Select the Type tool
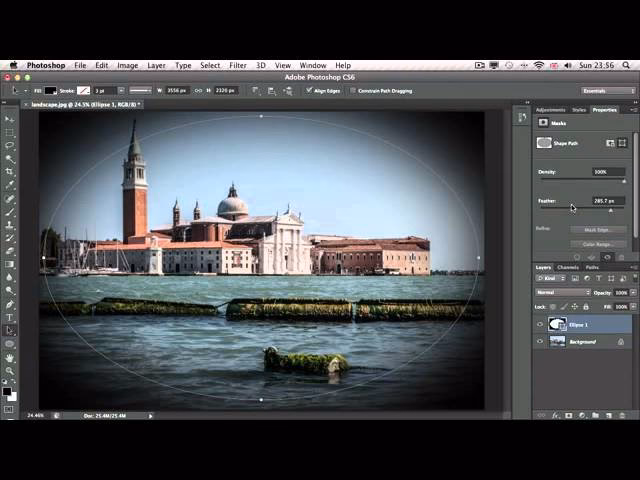This screenshot has height=480, width=640. (x=9, y=318)
